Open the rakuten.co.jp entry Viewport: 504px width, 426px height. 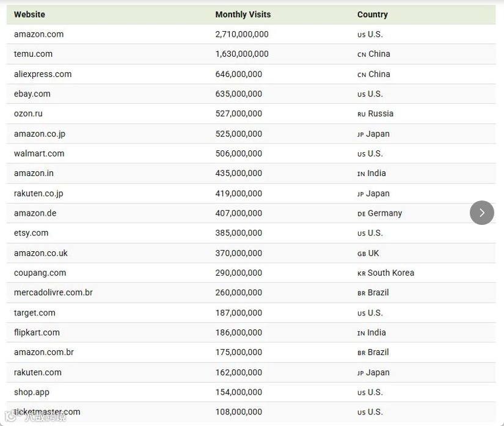point(38,194)
